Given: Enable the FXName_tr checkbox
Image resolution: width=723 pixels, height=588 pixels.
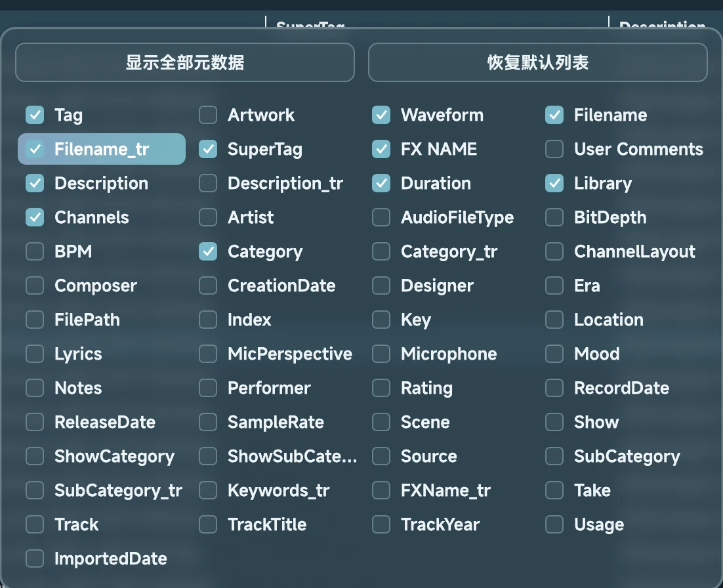Looking at the screenshot, I should 381,490.
